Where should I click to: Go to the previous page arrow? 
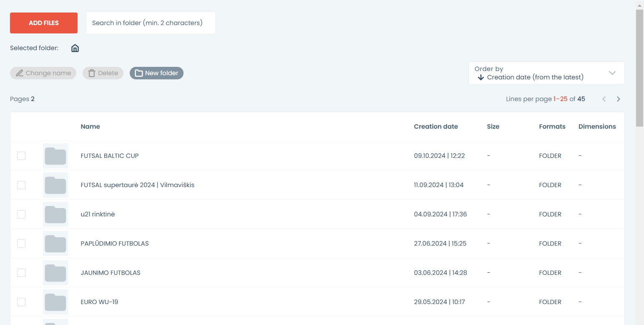click(604, 99)
